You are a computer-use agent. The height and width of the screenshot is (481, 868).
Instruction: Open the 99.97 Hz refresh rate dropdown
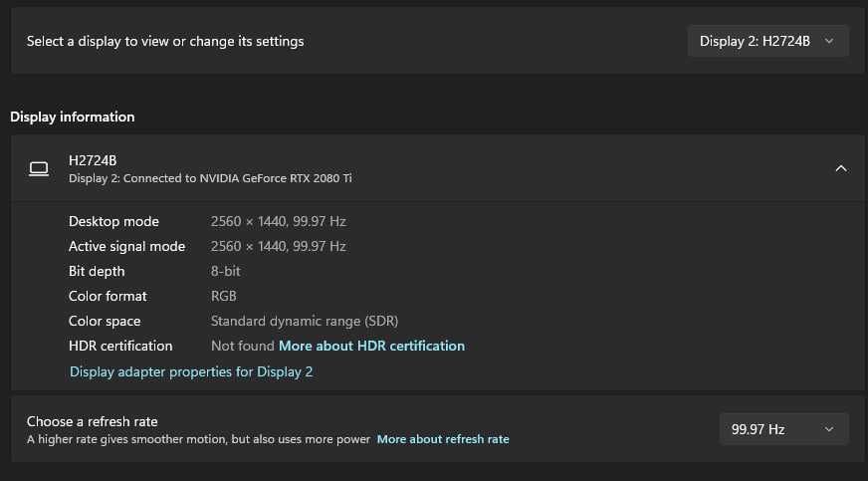point(783,429)
